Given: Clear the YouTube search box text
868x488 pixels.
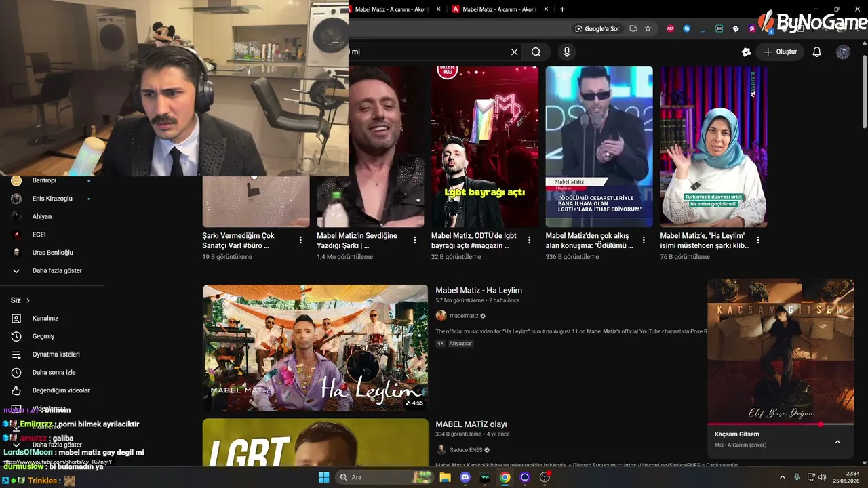Looking at the screenshot, I should click(x=514, y=52).
